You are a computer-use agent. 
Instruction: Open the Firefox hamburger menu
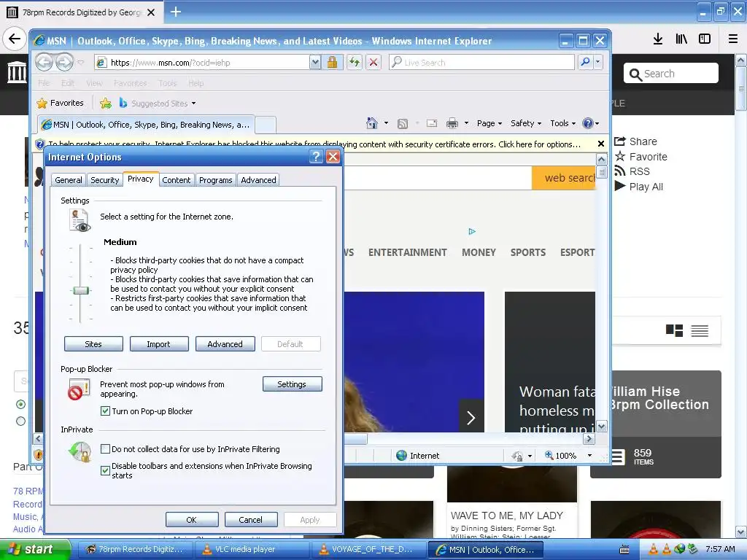tap(733, 39)
